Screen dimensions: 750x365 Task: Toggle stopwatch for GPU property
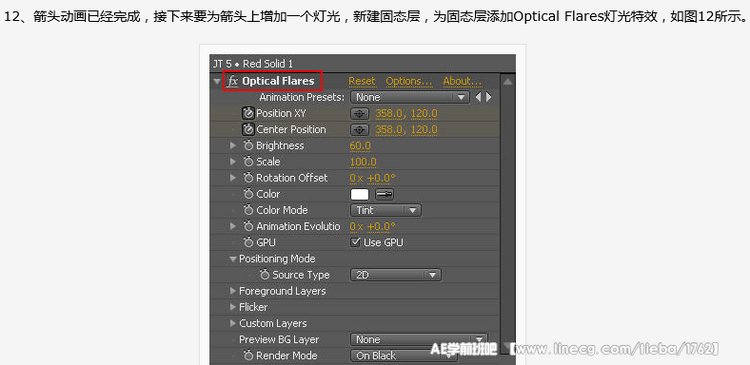pos(248,243)
